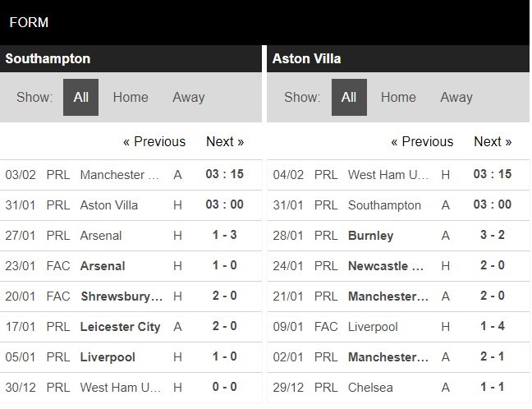The width and height of the screenshot is (532, 409).
Task: Open Aston Villa's FAC Liverpool 1 - 4 match
Action: point(398,327)
